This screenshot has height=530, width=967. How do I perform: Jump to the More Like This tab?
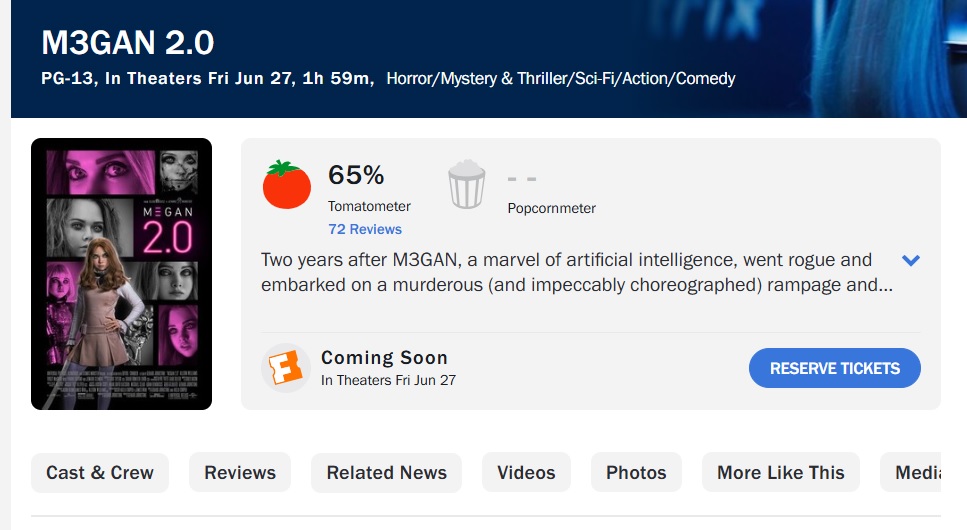pyautogui.click(x=781, y=473)
